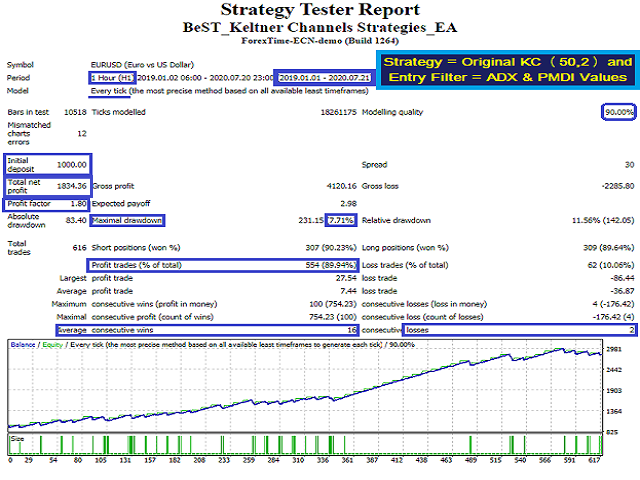This screenshot has width=640, height=480.
Task: Select the Total trades value 616
Action: (x=80, y=248)
